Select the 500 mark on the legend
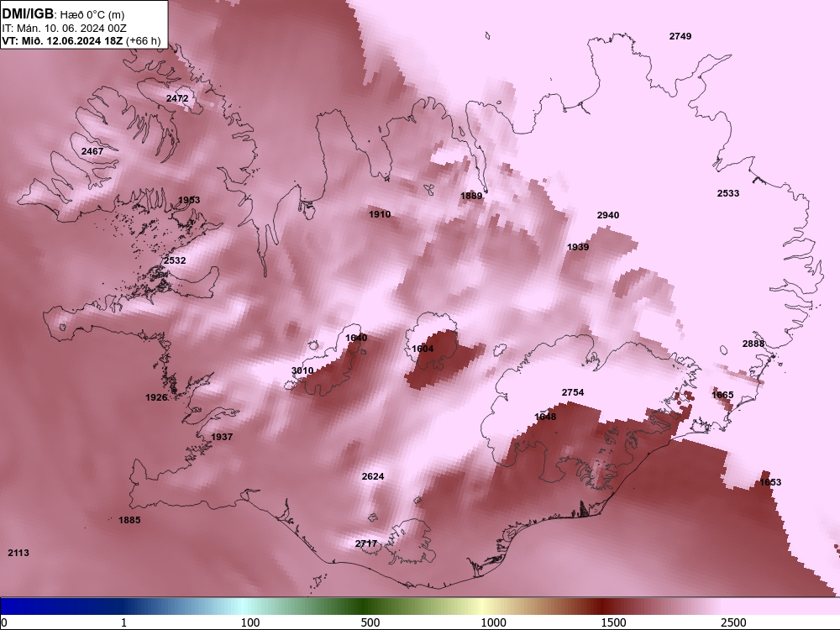Image resolution: width=840 pixels, height=630 pixels. tap(370, 622)
